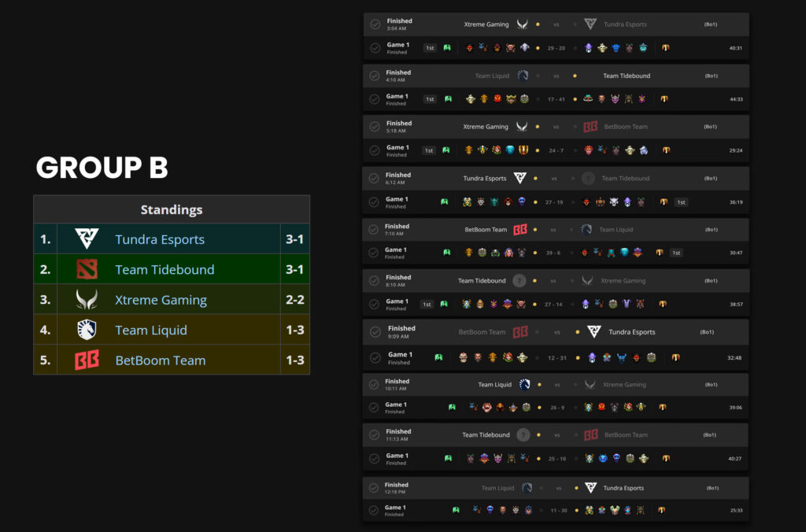806x532 pixels.
Task: Select the Xtreme Gaming logo in standings
Action: pyautogui.click(x=86, y=300)
